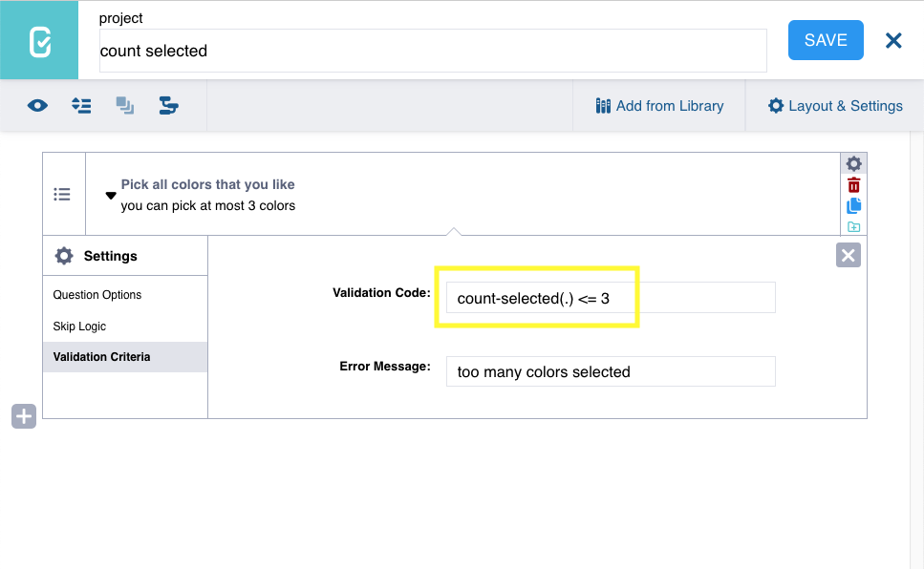This screenshot has height=569, width=924.
Task: Open the cascading select icon
Action: (x=168, y=105)
